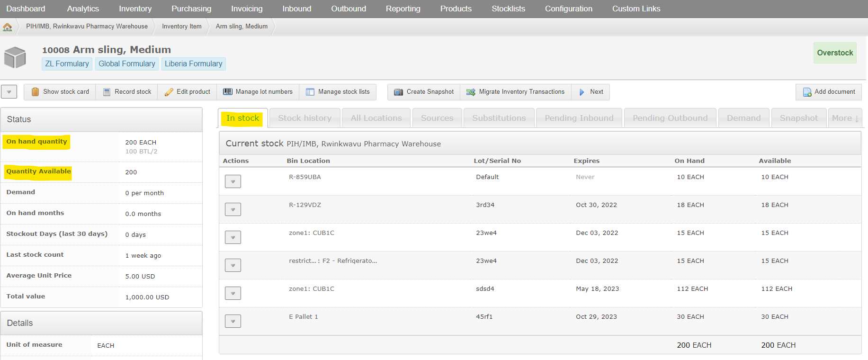The image size is (868, 360).
Task: Go to home via house icon
Action: coord(8,27)
